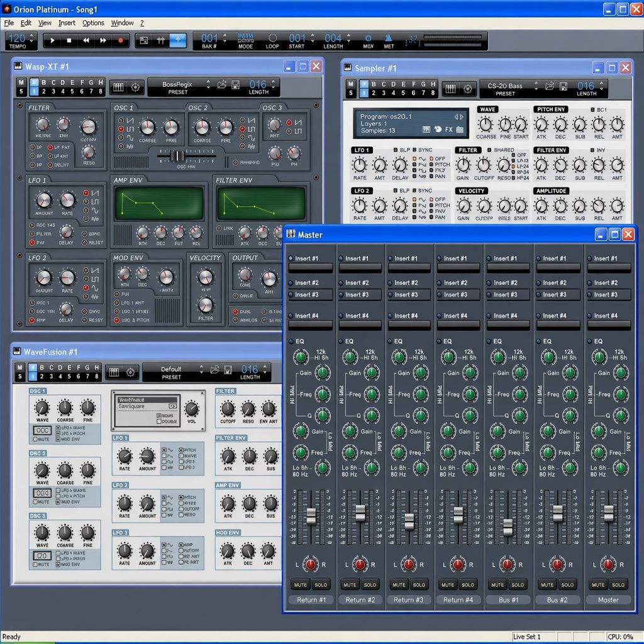The height and width of the screenshot is (644, 644).
Task: Step the Tempo value arrows
Action: [31, 38]
